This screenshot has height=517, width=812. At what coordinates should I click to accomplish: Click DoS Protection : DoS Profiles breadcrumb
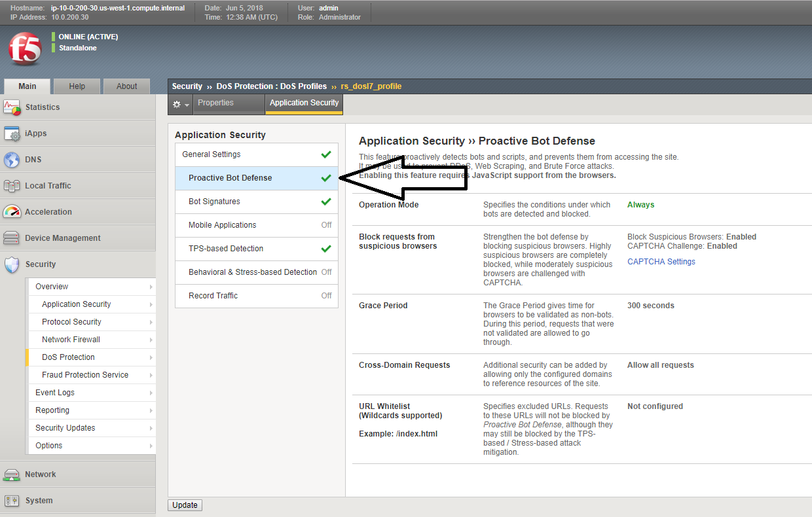coord(272,86)
